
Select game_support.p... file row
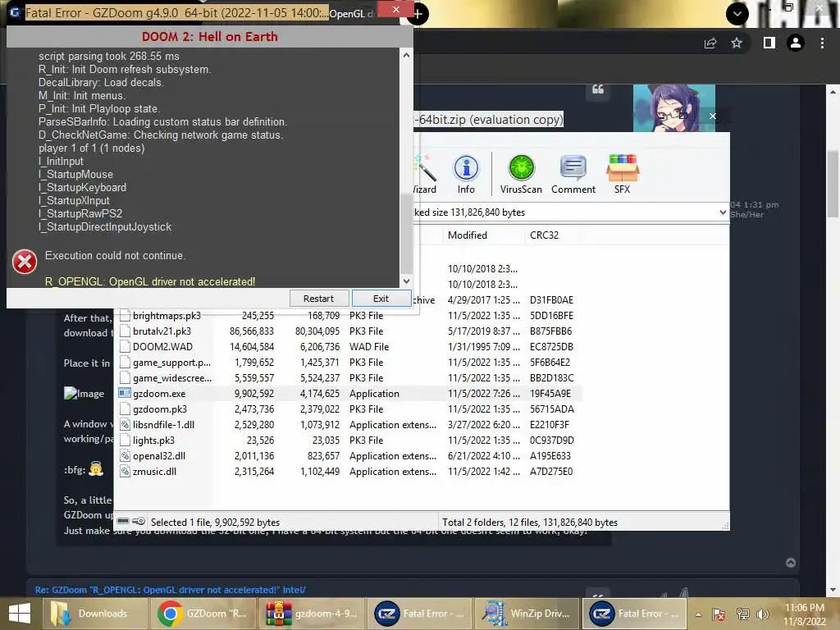[350, 362]
